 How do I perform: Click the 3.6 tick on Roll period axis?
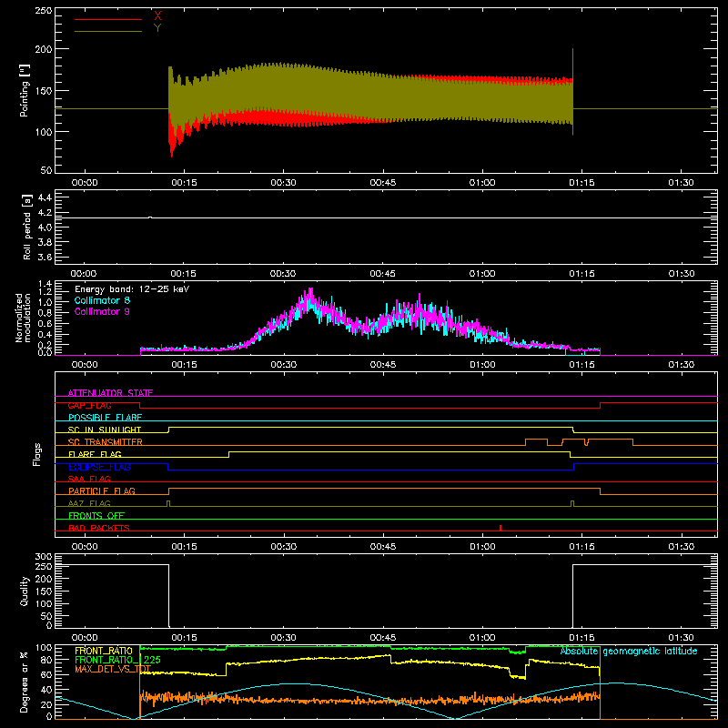tap(45, 257)
